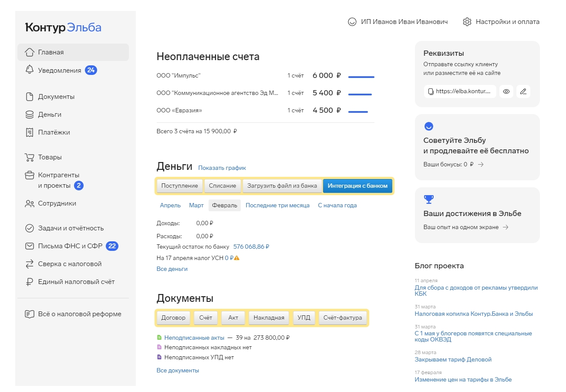The height and width of the screenshot is (392, 566).
Task: Click the green document icon beside Неподписанные акты
Action: point(159,338)
